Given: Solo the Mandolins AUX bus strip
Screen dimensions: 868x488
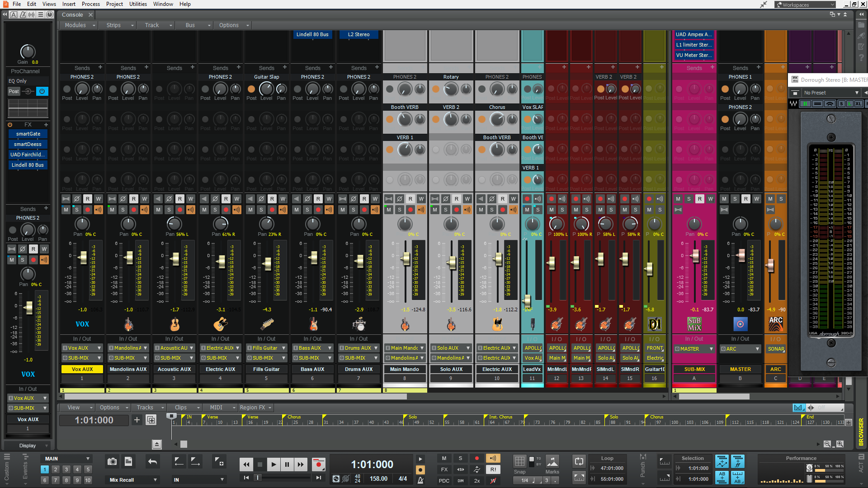Looking at the screenshot, I should point(123,210).
